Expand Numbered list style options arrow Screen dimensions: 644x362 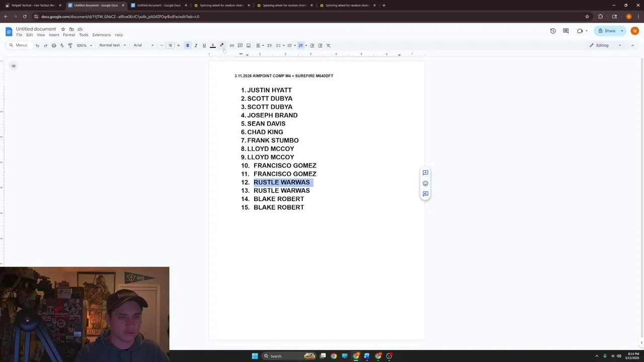(x=306, y=45)
